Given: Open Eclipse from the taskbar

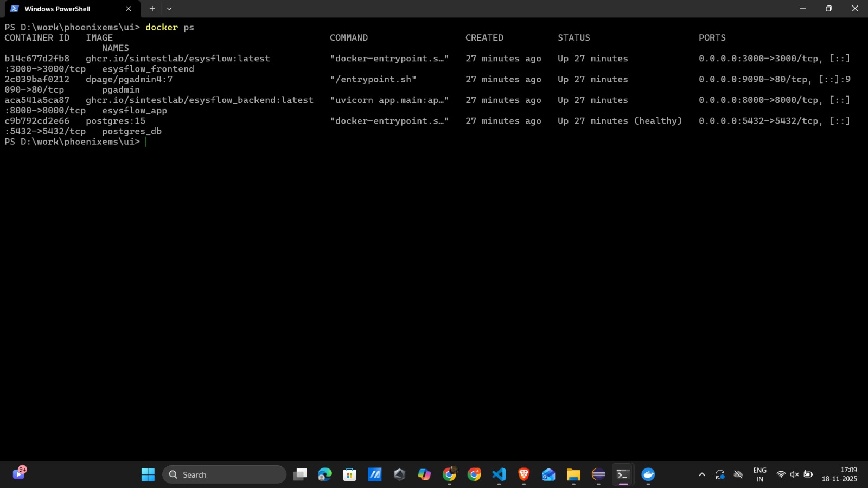Looking at the screenshot, I should [598, 474].
